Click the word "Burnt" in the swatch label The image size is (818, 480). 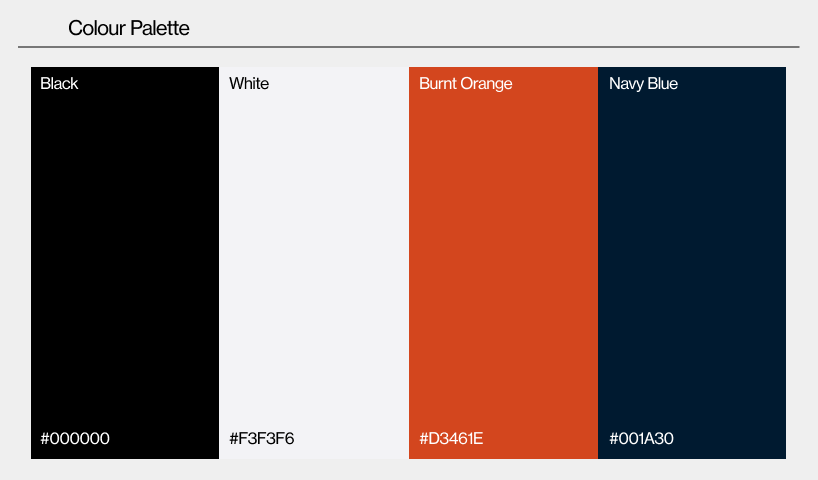[437, 83]
